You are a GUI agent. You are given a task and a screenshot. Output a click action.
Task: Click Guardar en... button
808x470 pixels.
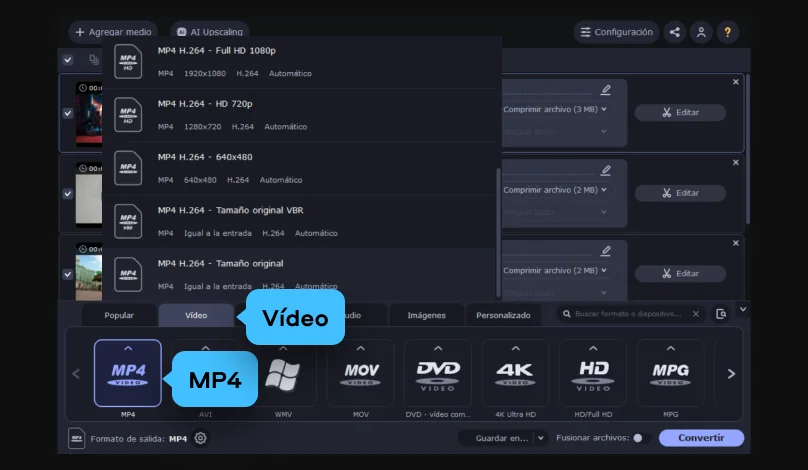click(x=501, y=438)
